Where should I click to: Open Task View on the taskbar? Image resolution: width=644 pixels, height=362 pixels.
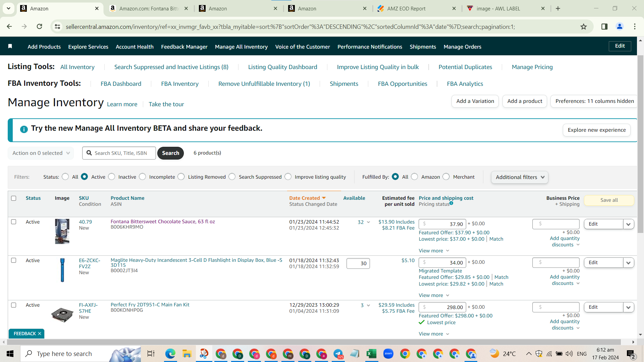151,354
